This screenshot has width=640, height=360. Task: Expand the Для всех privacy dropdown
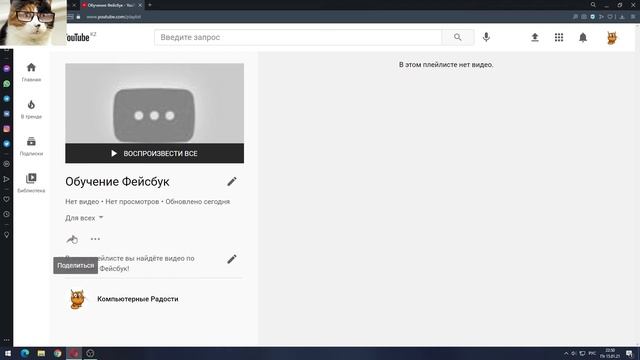point(84,218)
